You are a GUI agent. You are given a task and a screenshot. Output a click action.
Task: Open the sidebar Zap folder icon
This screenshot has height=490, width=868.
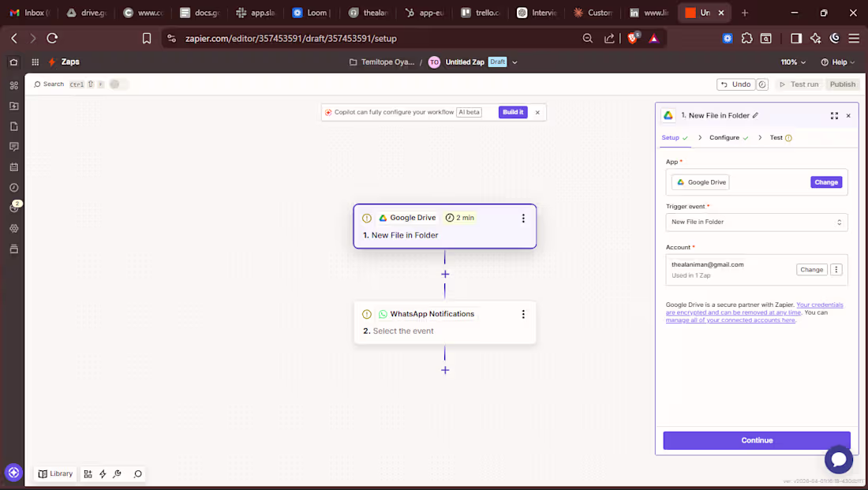(x=14, y=106)
